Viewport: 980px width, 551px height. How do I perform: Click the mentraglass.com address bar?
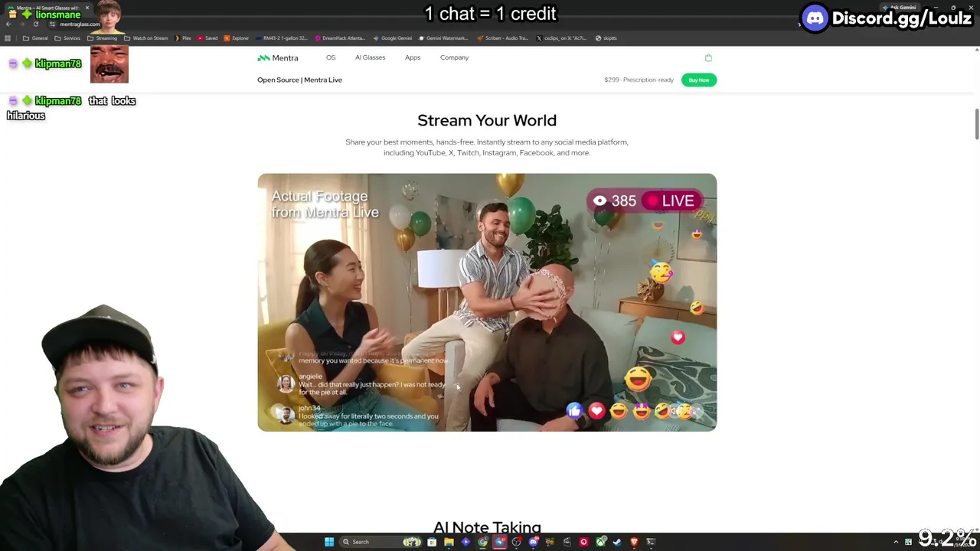[80, 24]
